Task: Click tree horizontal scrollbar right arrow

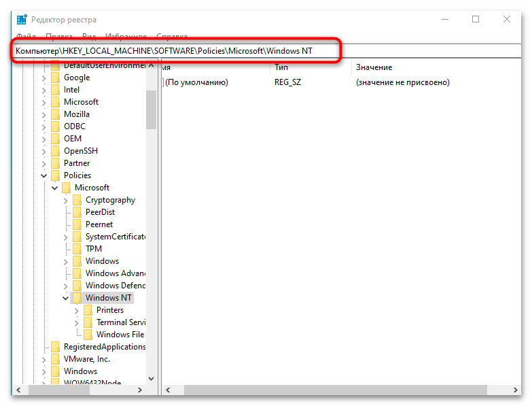Action: [x=140, y=390]
